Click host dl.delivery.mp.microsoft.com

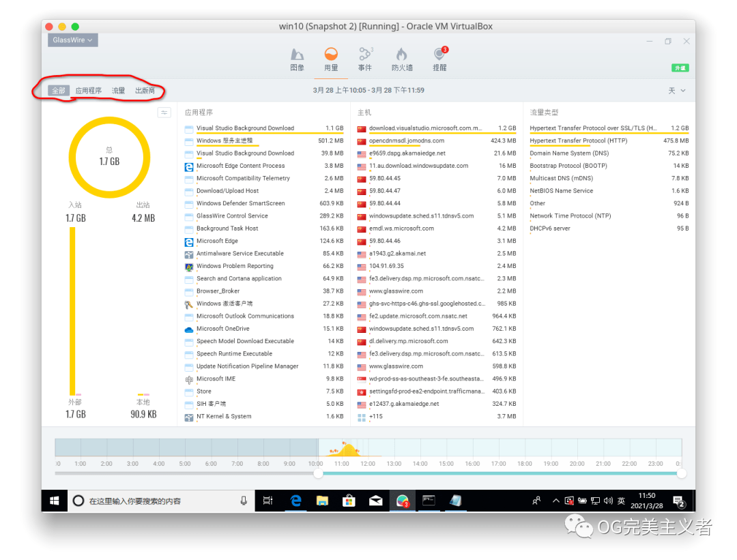point(409,341)
